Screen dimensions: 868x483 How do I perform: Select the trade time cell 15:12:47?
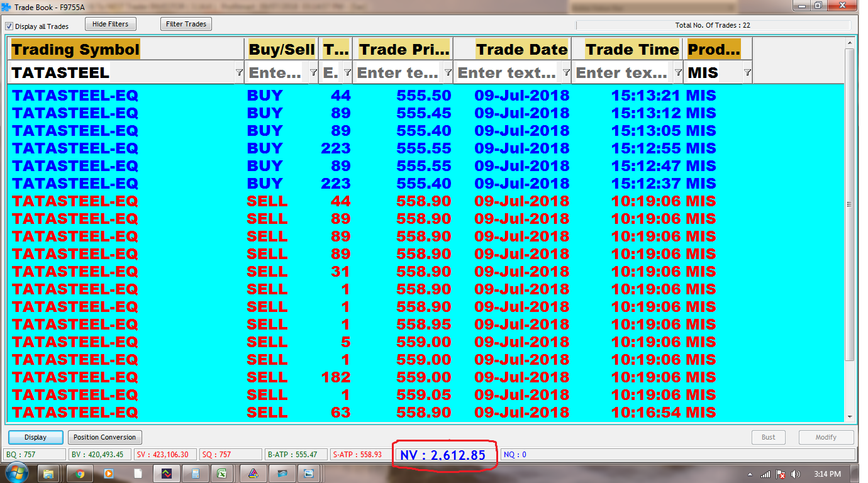tap(647, 166)
